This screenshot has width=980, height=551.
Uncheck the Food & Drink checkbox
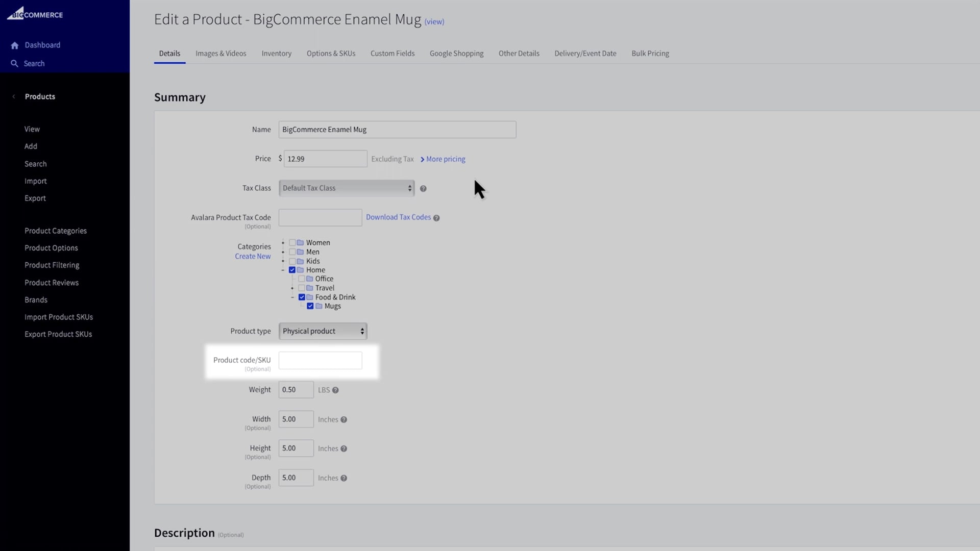pyautogui.click(x=302, y=297)
